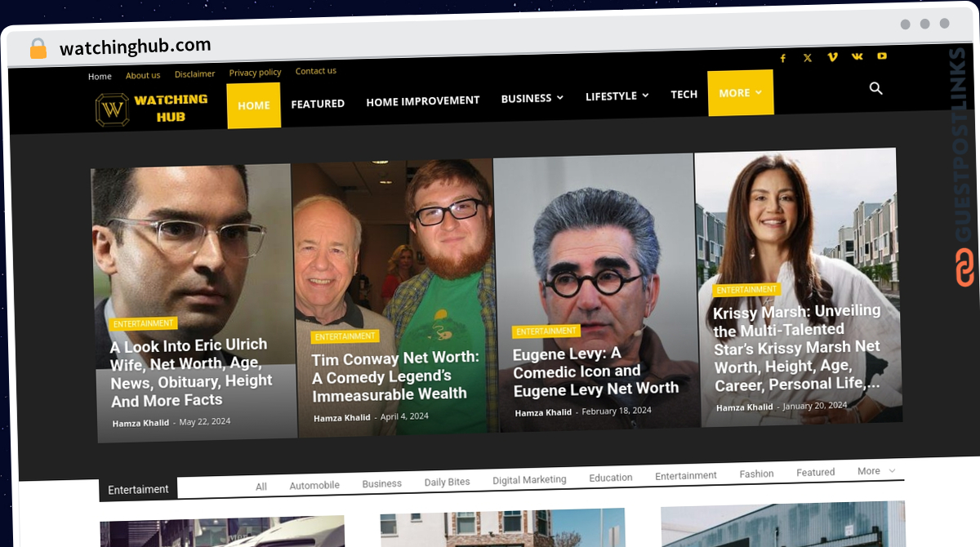The height and width of the screenshot is (547, 980).
Task: Open the Facebook social icon
Action: (782, 58)
